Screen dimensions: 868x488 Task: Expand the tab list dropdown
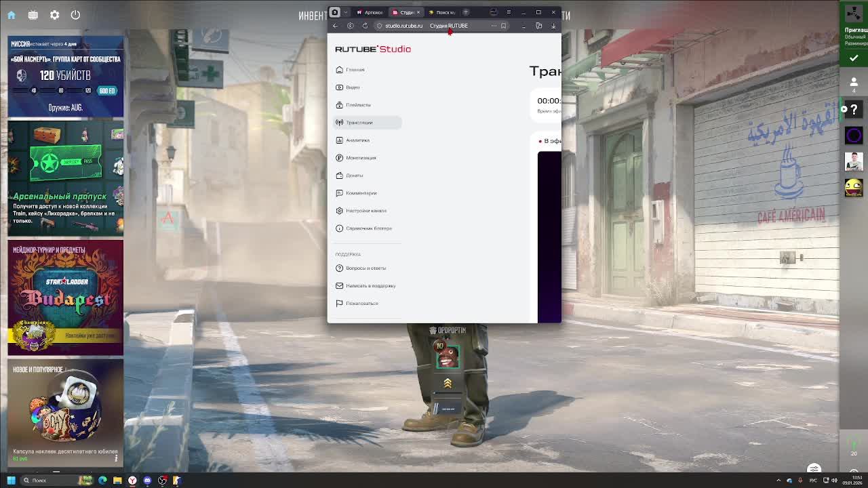[x=347, y=12]
